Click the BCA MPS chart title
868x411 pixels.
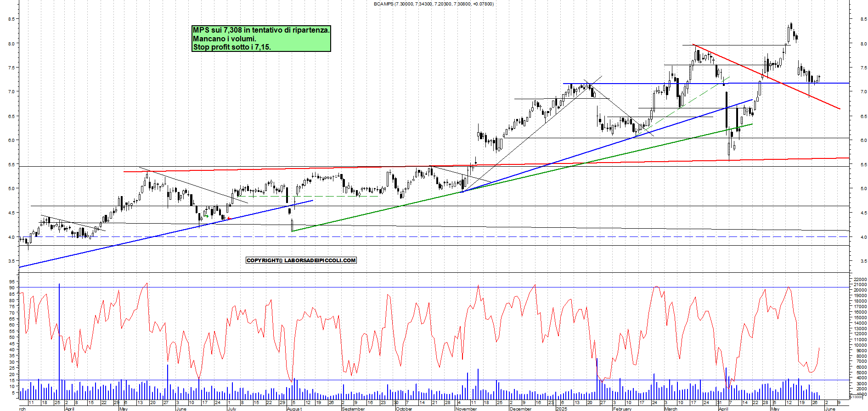pyautogui.click(x=433, y=4)
